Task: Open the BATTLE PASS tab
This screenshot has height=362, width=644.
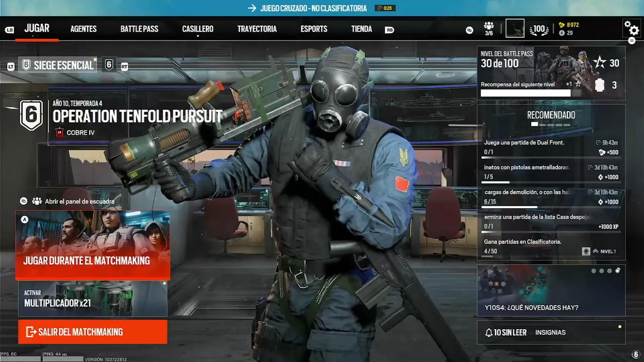Action: (x=139, y=29)
